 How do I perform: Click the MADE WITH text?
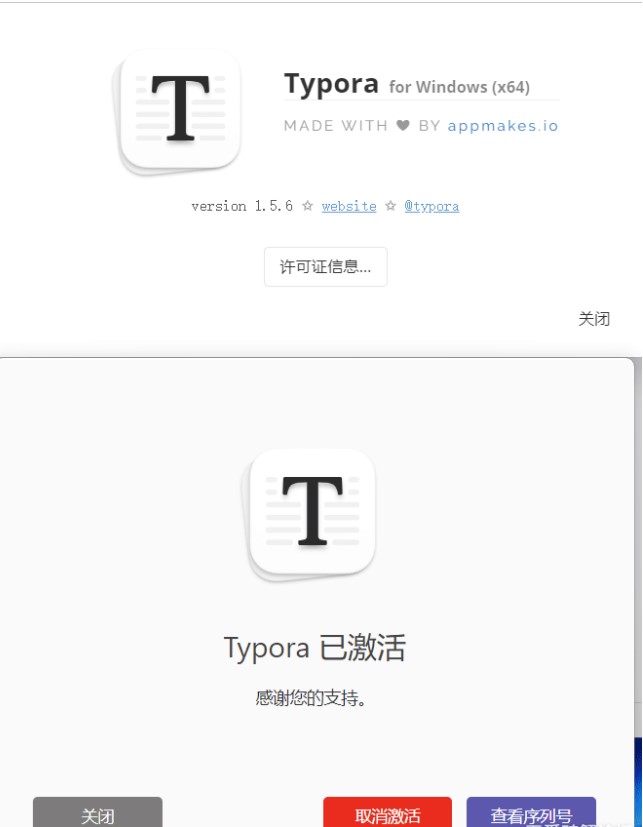[336, 126]
